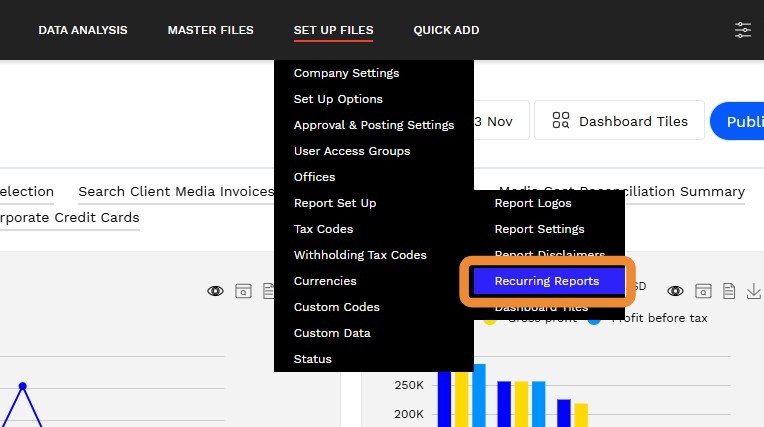Click the 200K axis label

click(409, 414)
